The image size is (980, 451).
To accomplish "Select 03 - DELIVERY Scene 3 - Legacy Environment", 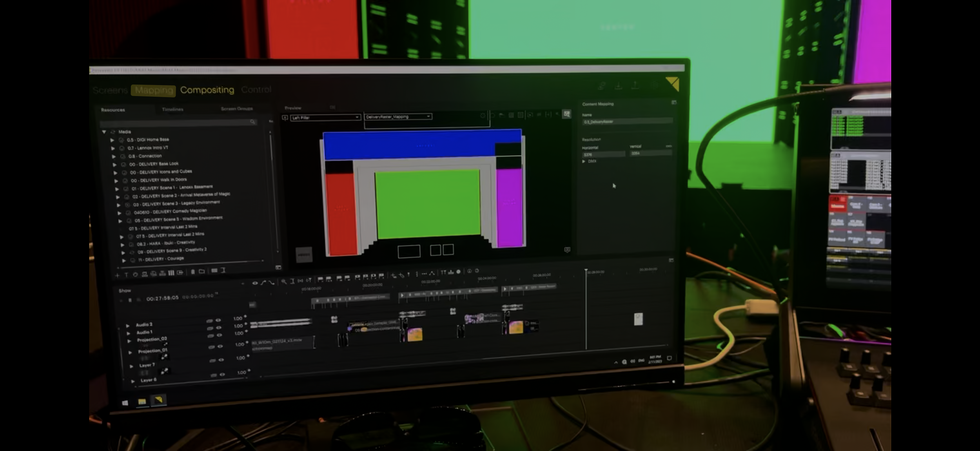I will 176,203.
